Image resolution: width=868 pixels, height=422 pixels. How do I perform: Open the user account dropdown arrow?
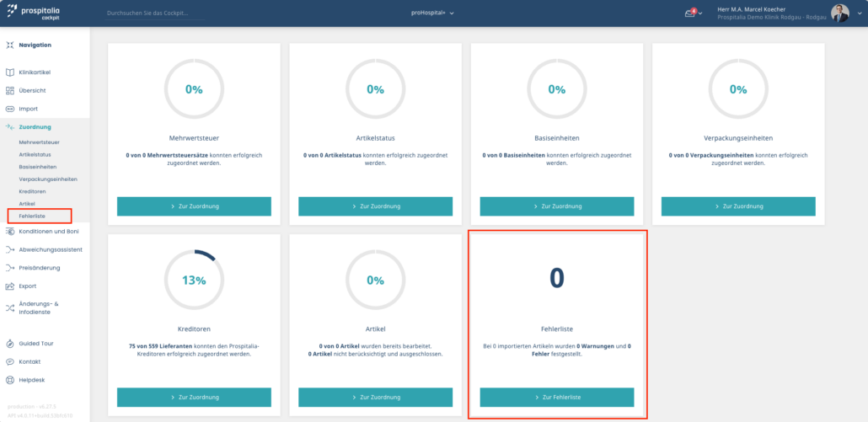click(859, 13)
